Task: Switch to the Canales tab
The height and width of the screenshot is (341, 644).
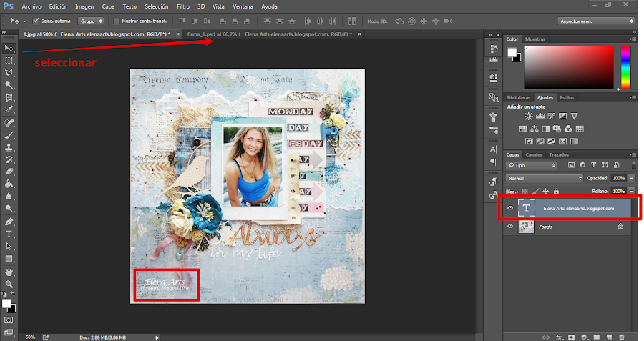Action: (x=534, y=154)
